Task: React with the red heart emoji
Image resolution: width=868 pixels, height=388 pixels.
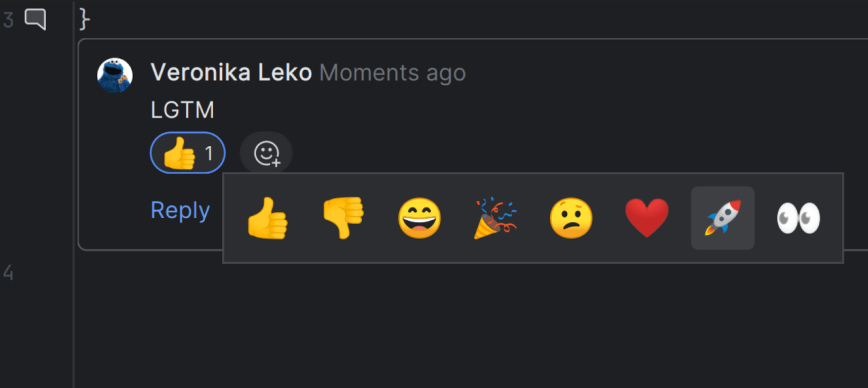Action: pos(647,218)
